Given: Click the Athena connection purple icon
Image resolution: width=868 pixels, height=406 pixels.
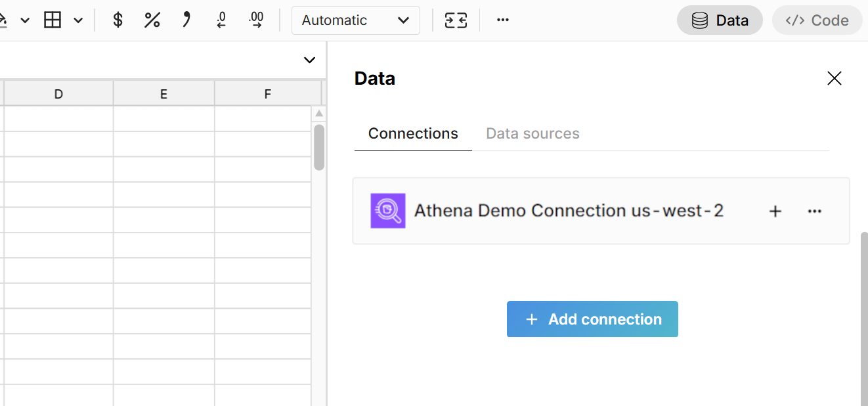Looking at the screenshot, I should pyautogui.click(x=387, y=211).
